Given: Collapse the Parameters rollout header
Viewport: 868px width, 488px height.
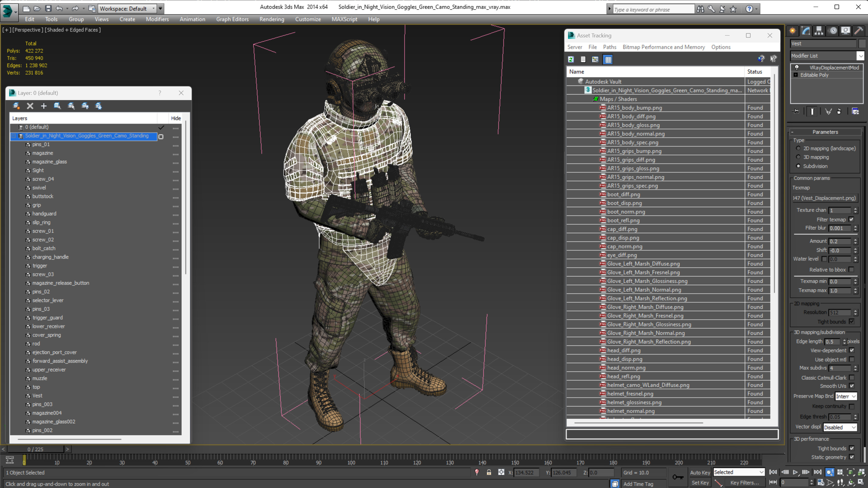Looking at the screenshot, I should click(x=825, y=132).
